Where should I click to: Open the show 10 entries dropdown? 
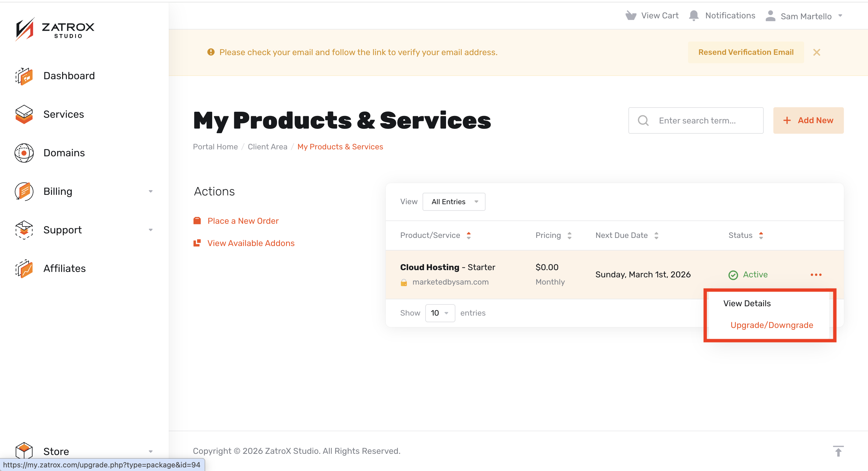(x=440, y=313)
